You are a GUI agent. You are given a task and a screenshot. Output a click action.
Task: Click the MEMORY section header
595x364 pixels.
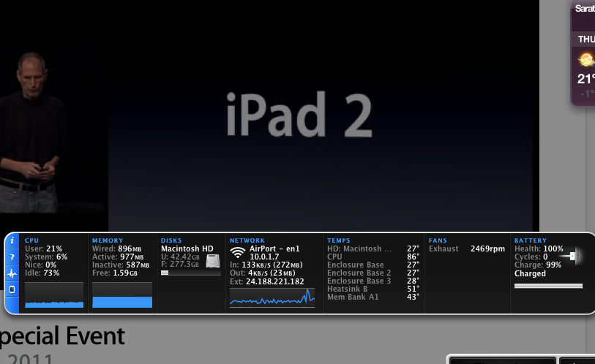(108, 240)
